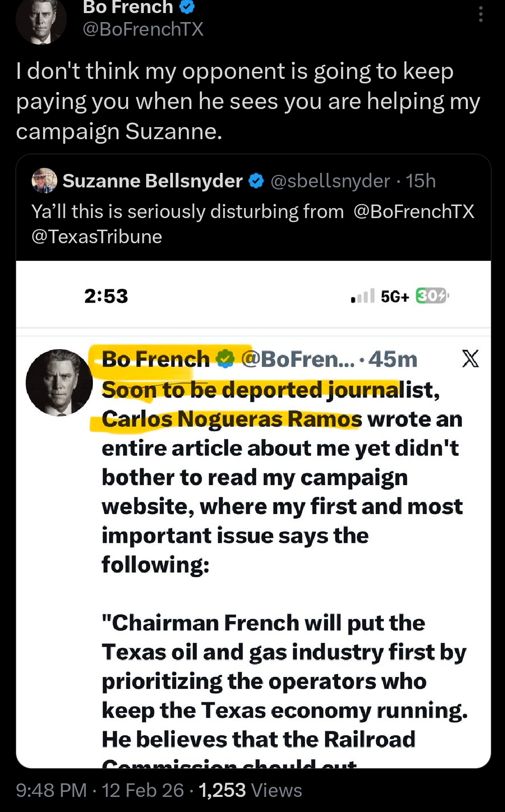Tap the 15h timestamp on quoted tweet
505x812 pixels.
tap(421, 181)
